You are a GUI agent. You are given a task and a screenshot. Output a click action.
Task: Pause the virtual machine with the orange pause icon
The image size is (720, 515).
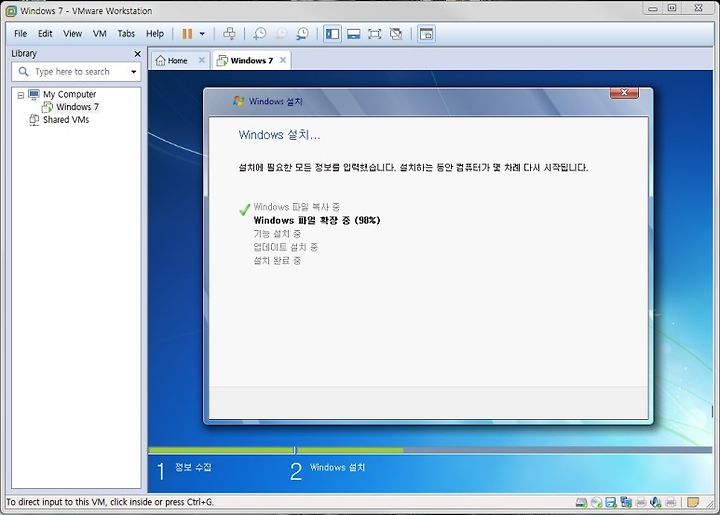187,34
